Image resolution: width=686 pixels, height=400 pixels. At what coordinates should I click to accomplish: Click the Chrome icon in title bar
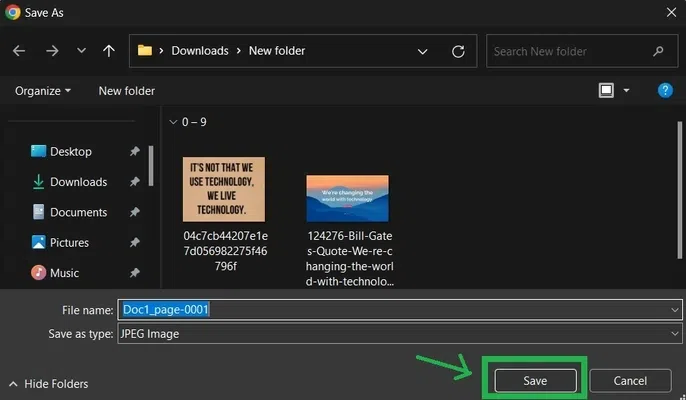tap(12, 12)
